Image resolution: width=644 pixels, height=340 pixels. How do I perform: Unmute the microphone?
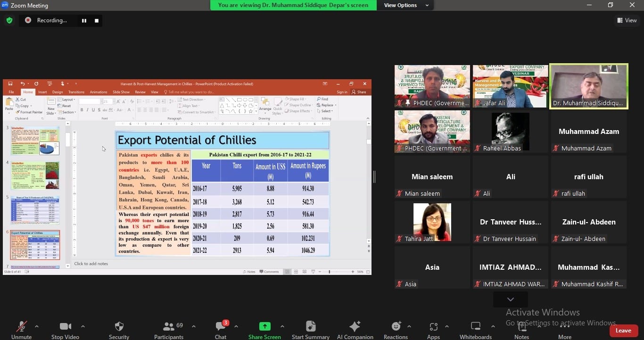click(x=21, y=327)
